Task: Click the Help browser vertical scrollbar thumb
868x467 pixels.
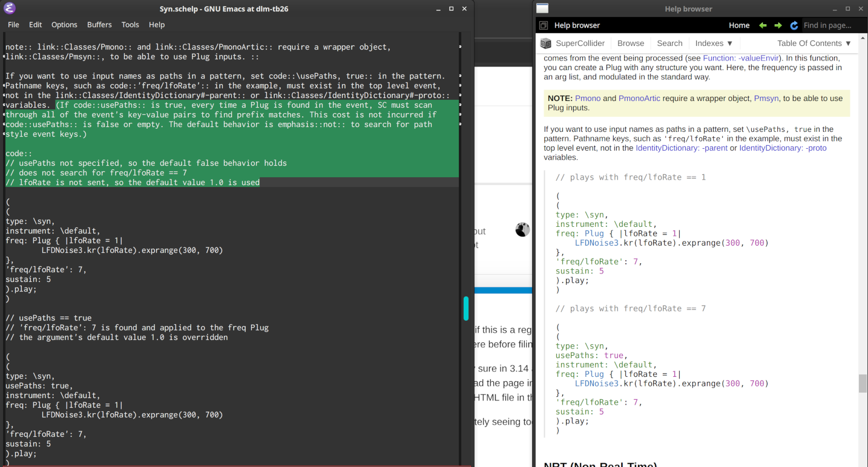Action: coord(863,384)
